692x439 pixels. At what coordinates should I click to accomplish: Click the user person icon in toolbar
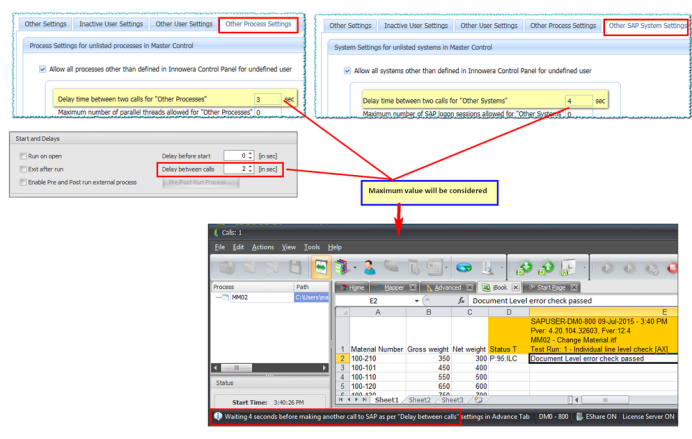tap(369, 267)
